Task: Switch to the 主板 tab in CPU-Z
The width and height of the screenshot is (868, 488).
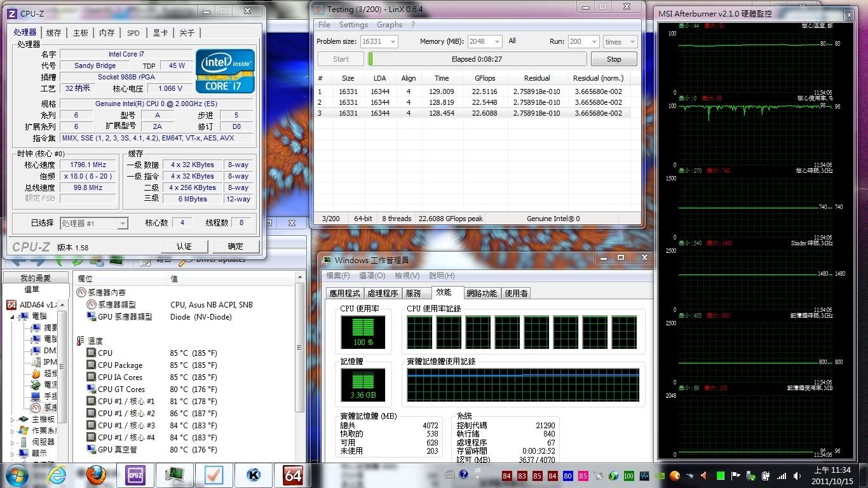Action: pos(81,33)
